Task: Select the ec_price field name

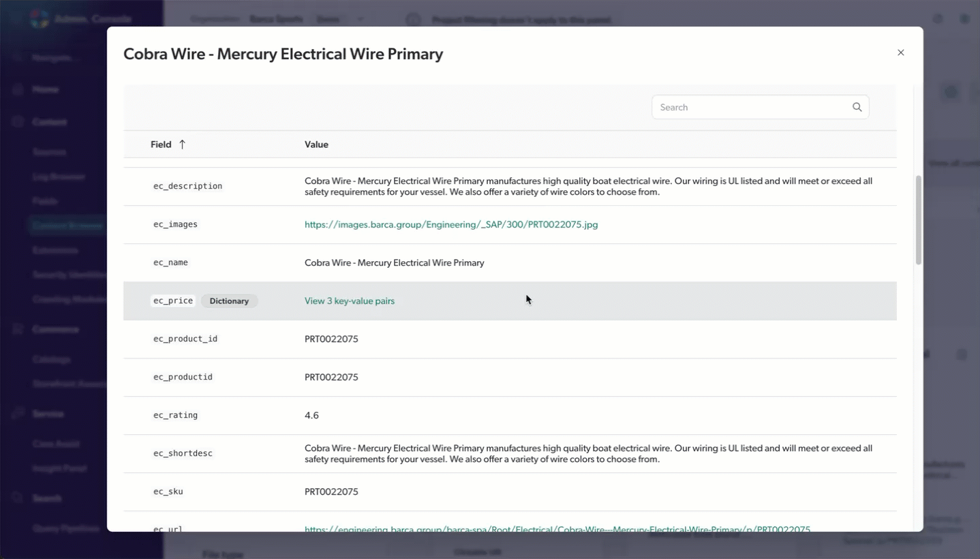Action: (173, 301)
